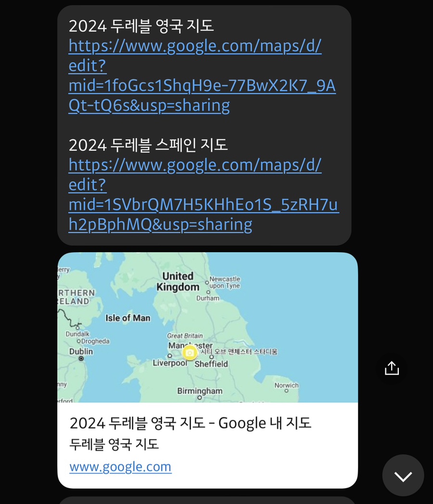Image resolution: width=433 pixels, height=504 pixels.
Task: Tap the Newcastle upon Tyne label
Action: [225, 282]
